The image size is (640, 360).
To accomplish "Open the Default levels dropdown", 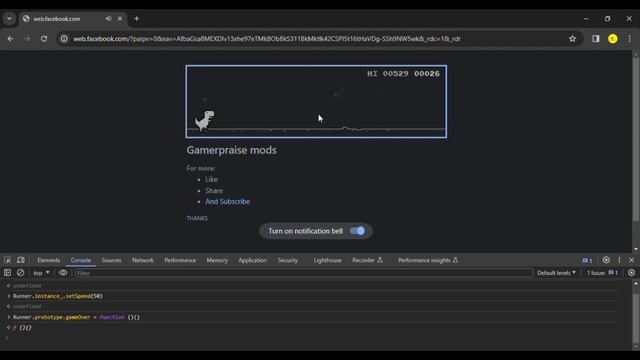I will tap(556, 273).
